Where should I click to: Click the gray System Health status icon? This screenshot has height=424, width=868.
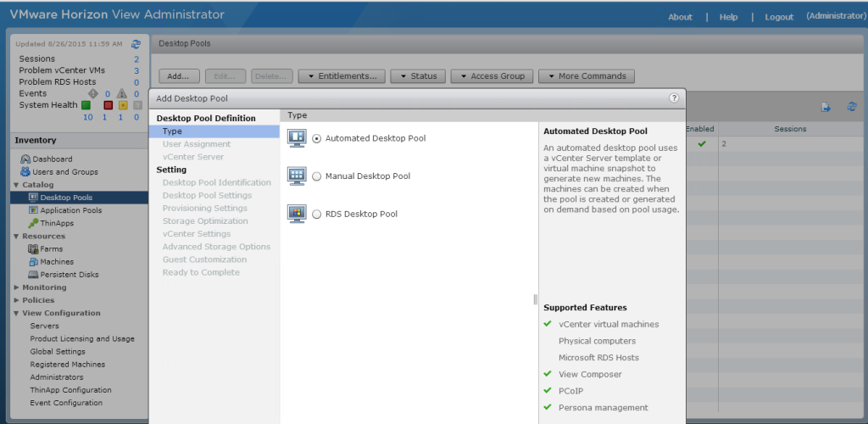point(137,105)
